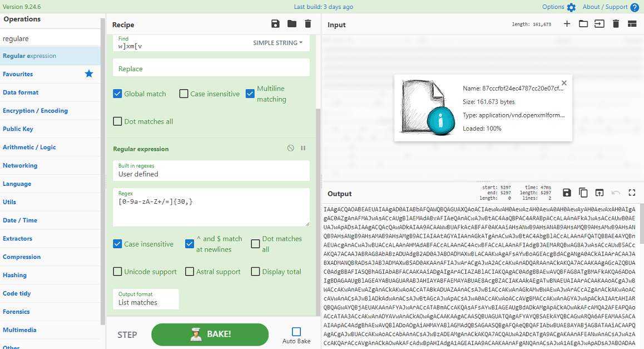Expand the Code tidy category
This screenshot has width=644, height=349.
click(x=50, y=293)
